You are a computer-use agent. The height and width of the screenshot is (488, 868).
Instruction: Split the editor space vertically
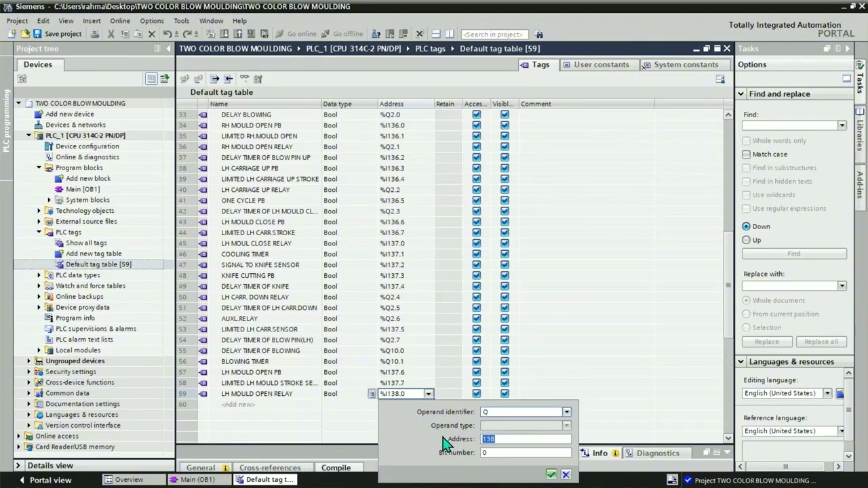coord(449,34)
